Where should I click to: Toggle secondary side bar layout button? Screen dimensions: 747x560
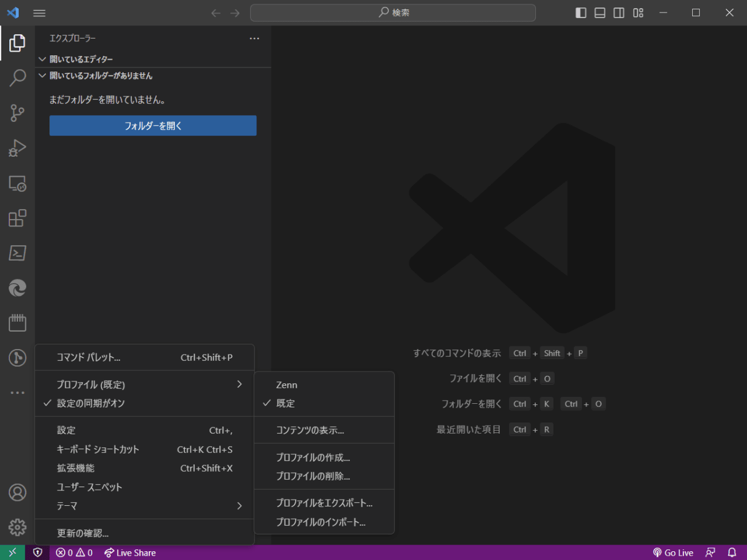point(619,12)
